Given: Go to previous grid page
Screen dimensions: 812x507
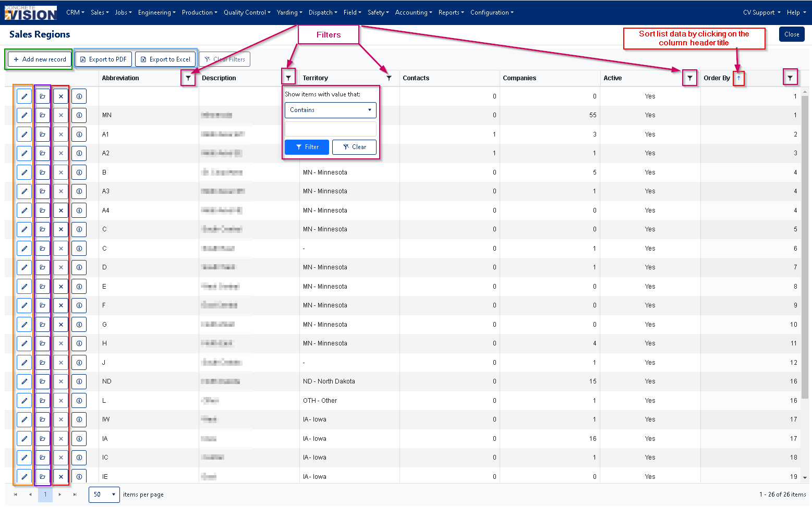Looking at the screenshot, I should click(x=30, y=494).
